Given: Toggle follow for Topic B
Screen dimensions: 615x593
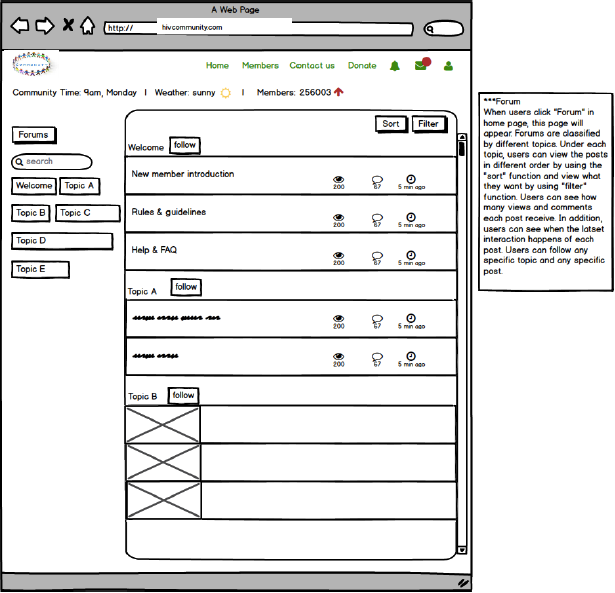Looking at the screenshot, I should 183,396.
